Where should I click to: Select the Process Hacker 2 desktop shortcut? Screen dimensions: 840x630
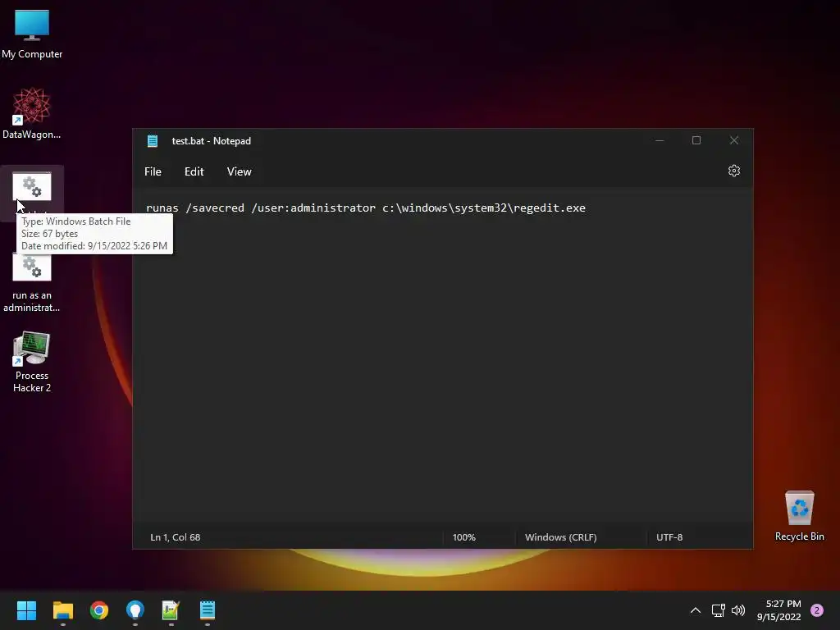coord(32,362)
